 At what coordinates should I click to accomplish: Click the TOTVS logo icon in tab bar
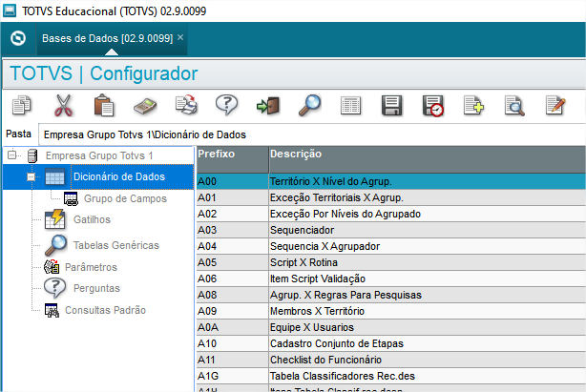18,38
